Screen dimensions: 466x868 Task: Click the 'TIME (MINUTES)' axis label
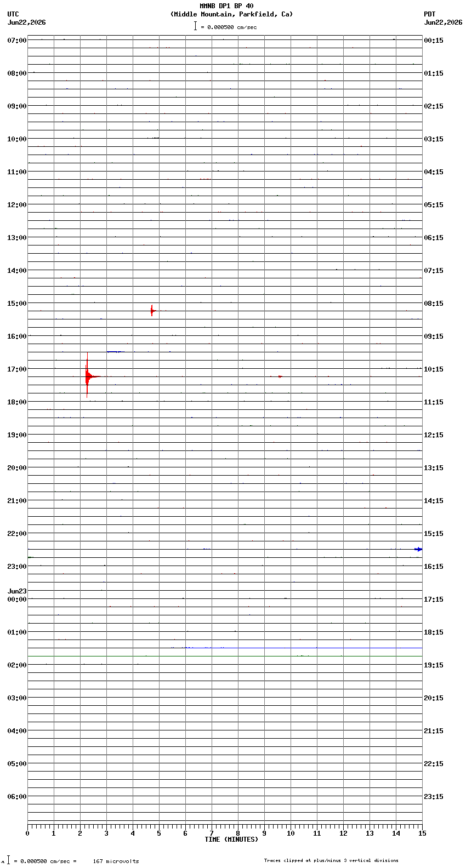click(x=231, y=840)
